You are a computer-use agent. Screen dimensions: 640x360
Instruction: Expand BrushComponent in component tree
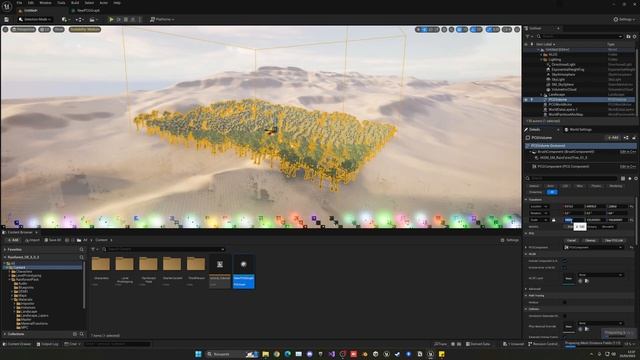[x=530, y=152]
